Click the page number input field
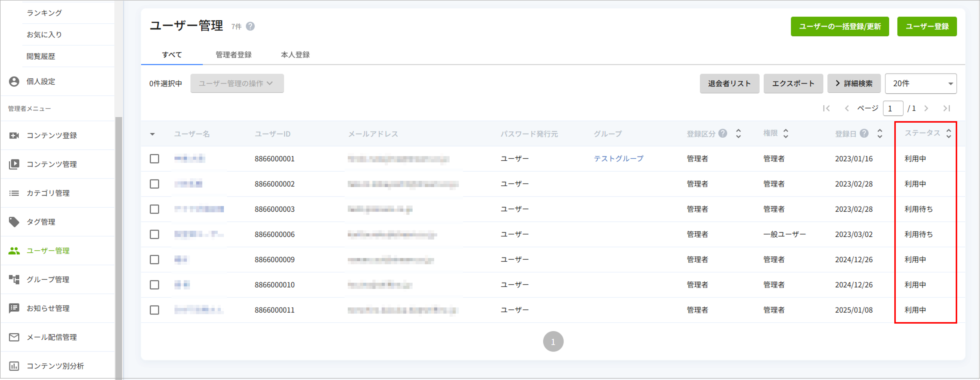Screen dimensions: 980x380 point(893,108)
